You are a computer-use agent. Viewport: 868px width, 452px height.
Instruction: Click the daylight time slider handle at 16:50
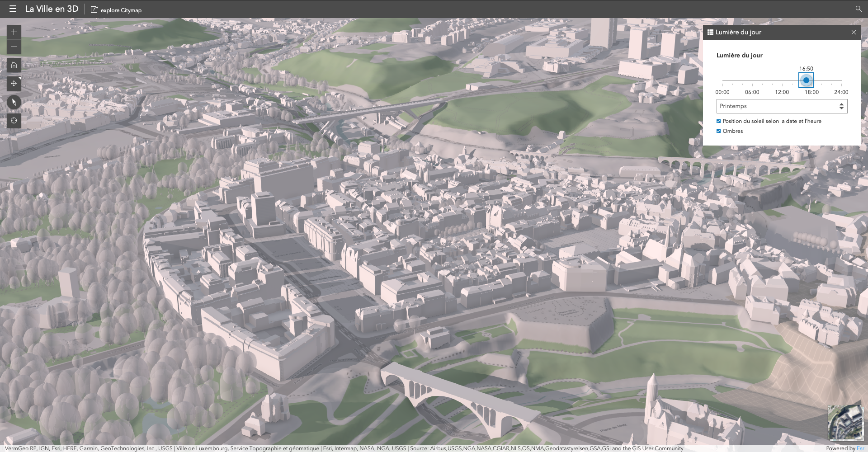(806, 80)
